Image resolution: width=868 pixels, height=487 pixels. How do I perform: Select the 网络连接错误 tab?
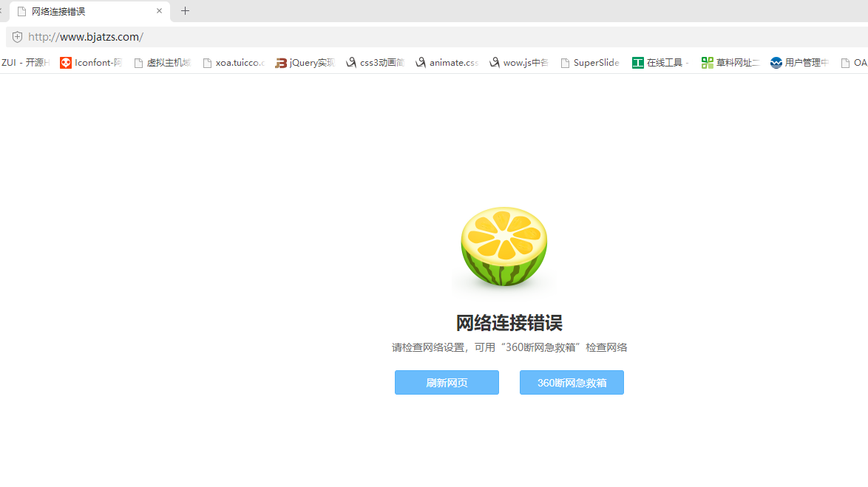(81, 11)
